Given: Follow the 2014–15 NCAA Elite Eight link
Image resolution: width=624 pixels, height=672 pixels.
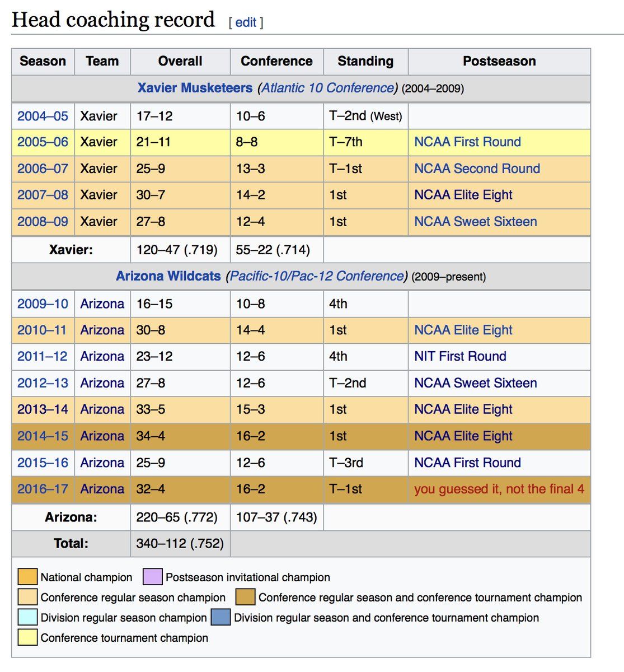Looking at the screenshot, I should (x=463, y=436).
